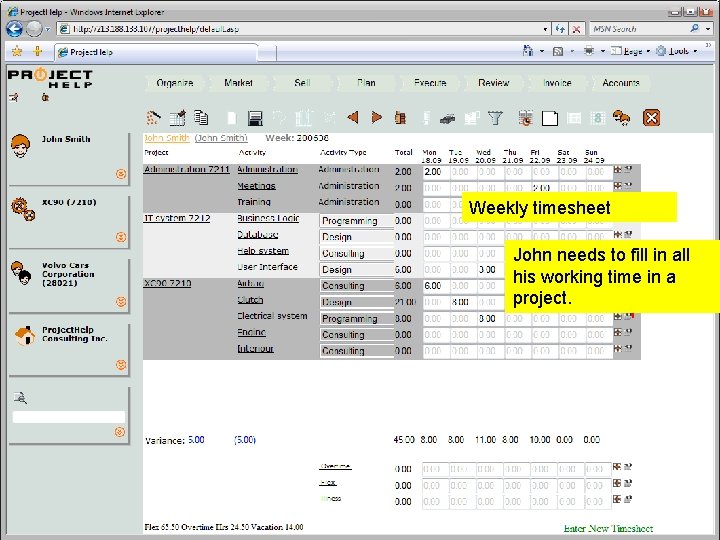Click the ProjectHelp logo
The width and height of the screenshot is (720, 540).
coord(51,78)
